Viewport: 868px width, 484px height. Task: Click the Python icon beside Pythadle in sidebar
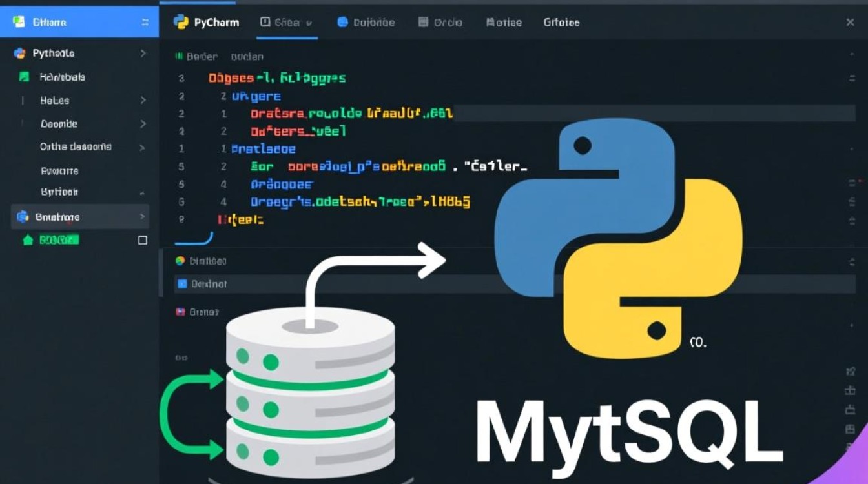[x=19, y=54]
